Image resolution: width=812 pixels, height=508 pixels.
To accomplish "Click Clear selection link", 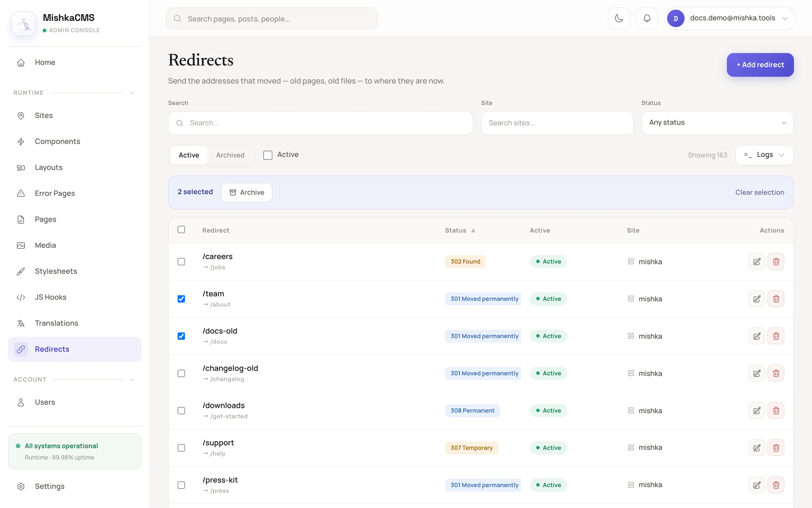I will coord(760,192).
